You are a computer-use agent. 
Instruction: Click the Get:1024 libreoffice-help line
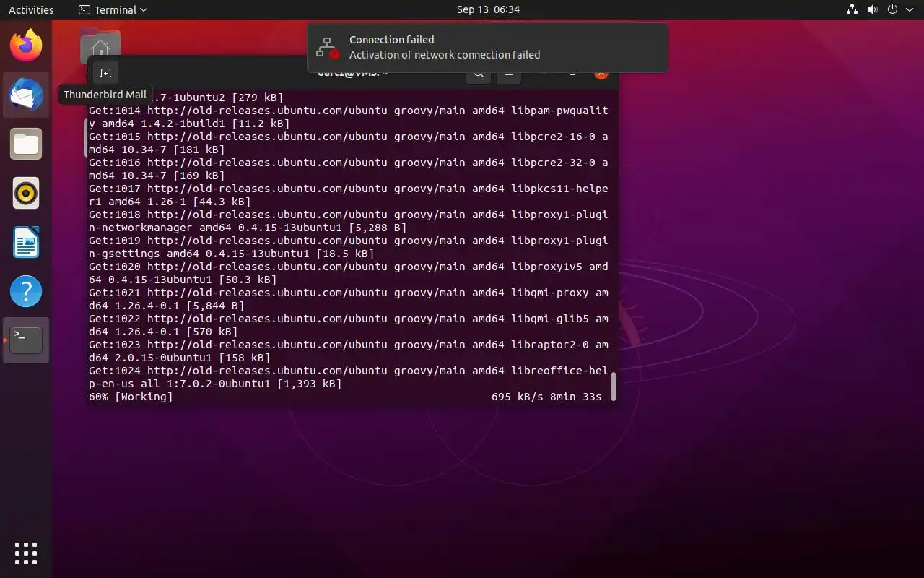(349, 377)
